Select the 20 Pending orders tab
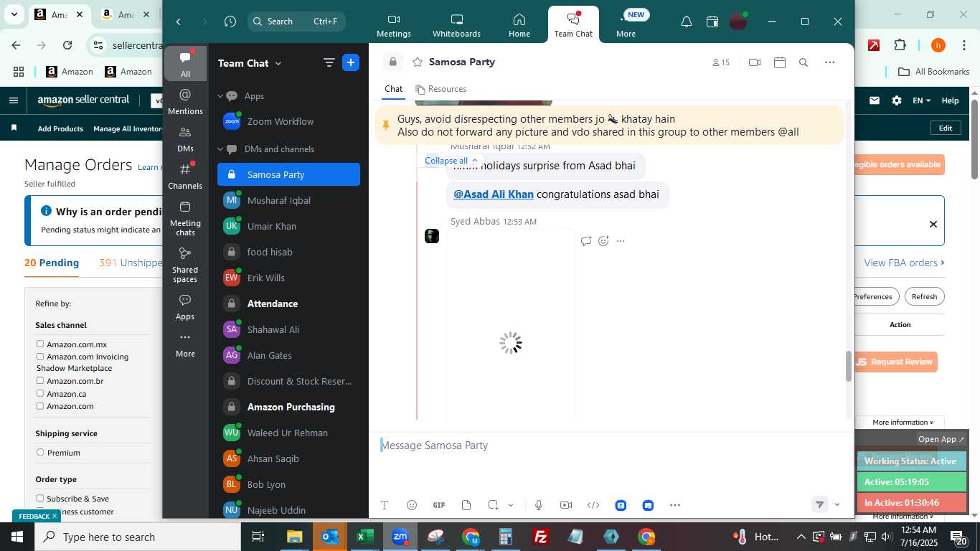The image size is (980, 551). 52,263
